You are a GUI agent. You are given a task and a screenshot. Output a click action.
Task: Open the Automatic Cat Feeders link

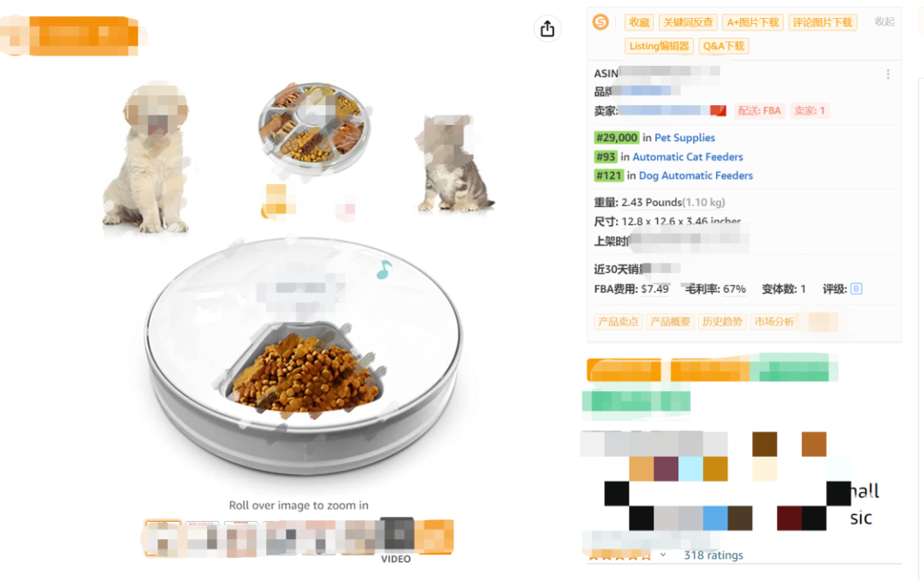688,157
